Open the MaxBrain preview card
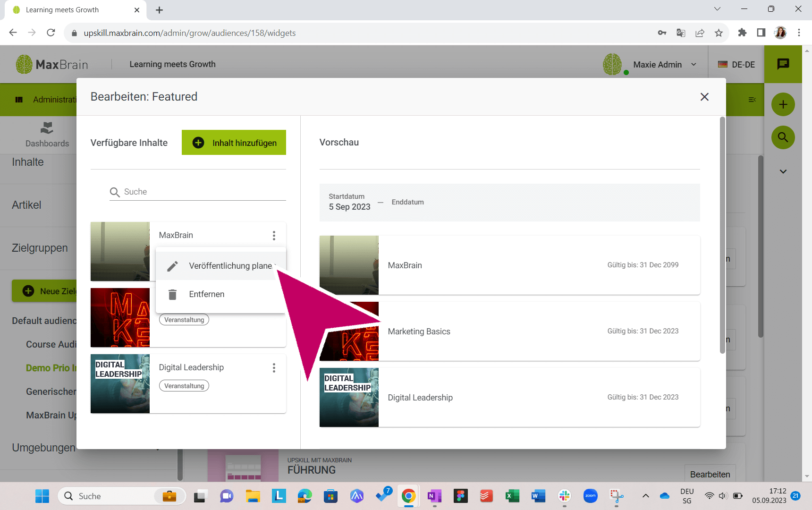The height and width of the screenshot is (510, 812). pos(509,265)
